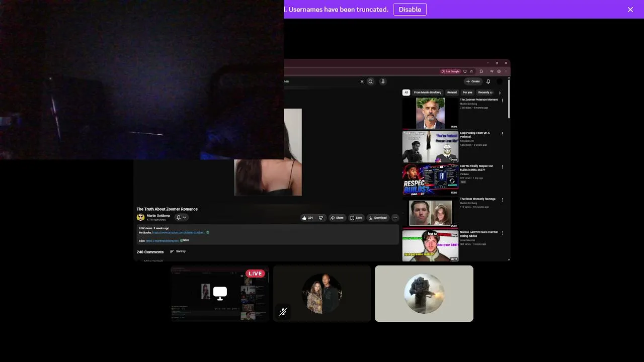Like the video with thumbs up
The width and height of the screenshot is (644, 362).
307,218
